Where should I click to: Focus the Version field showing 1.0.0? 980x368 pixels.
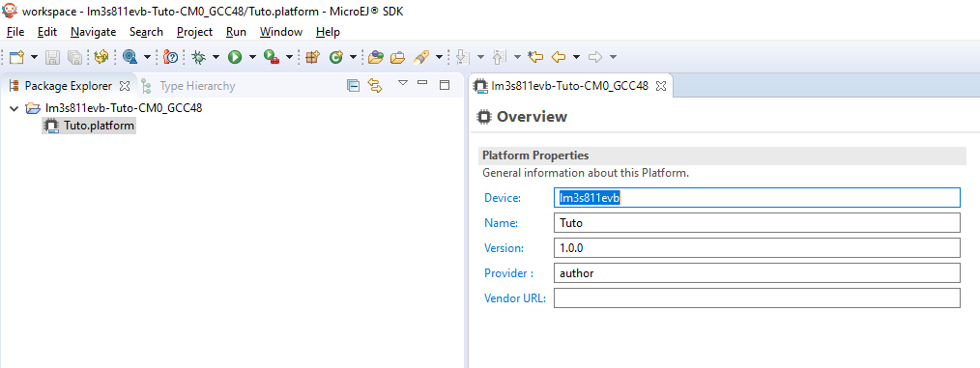coord(757,247)
